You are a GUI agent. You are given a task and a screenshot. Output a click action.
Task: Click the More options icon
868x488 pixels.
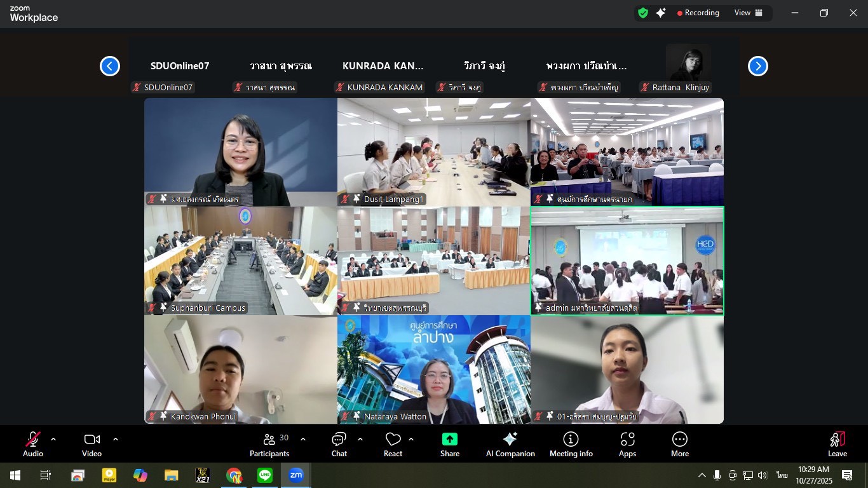(679, 440)
